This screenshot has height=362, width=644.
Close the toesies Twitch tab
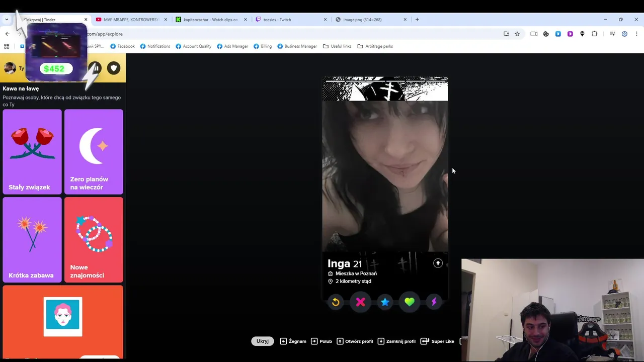tap(326, 20)
